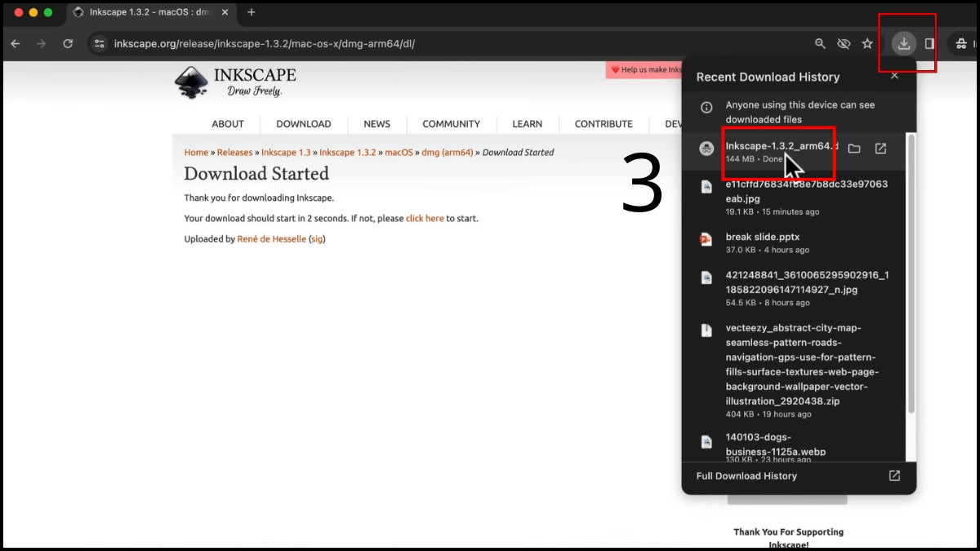This screenshot has width=980, height=551.
Task: Close the Recent Download History popup
Action: click(894, 76)
